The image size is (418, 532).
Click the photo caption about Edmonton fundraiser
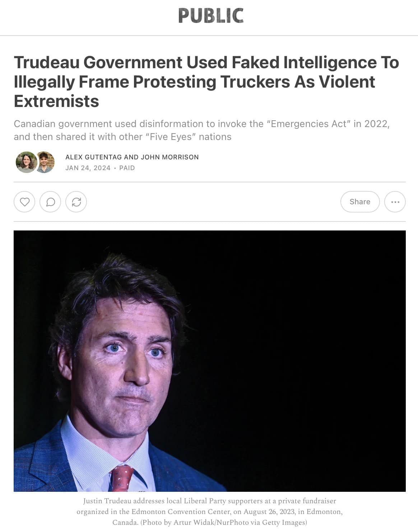(x=210, y=512)
